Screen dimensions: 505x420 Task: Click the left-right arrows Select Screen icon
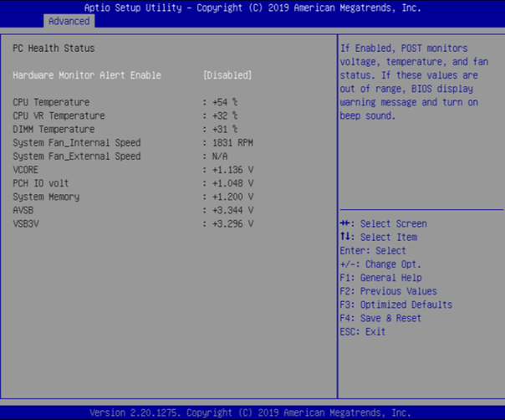(x=345, y=224)
